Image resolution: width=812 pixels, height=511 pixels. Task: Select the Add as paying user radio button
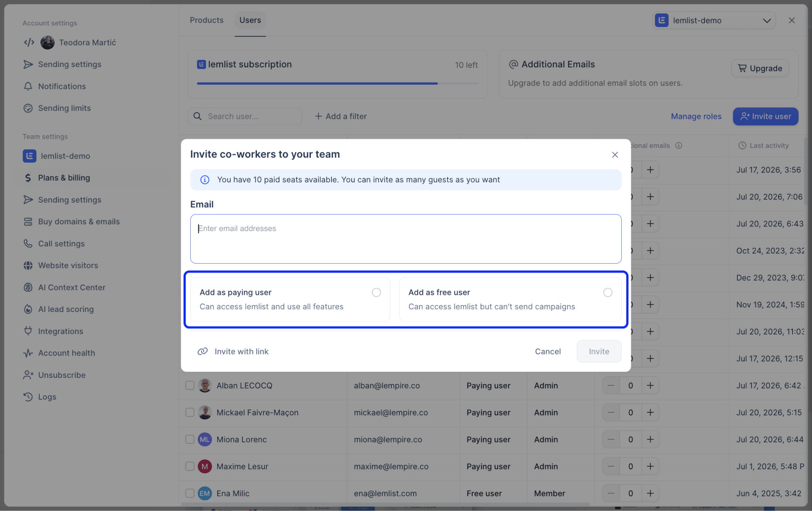pyautogui.click(x=376, y=293)
